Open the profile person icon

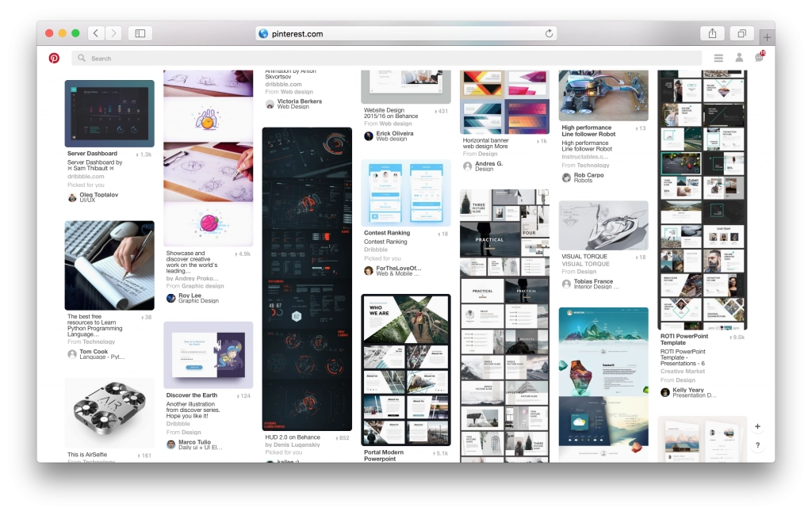[739, 58]
